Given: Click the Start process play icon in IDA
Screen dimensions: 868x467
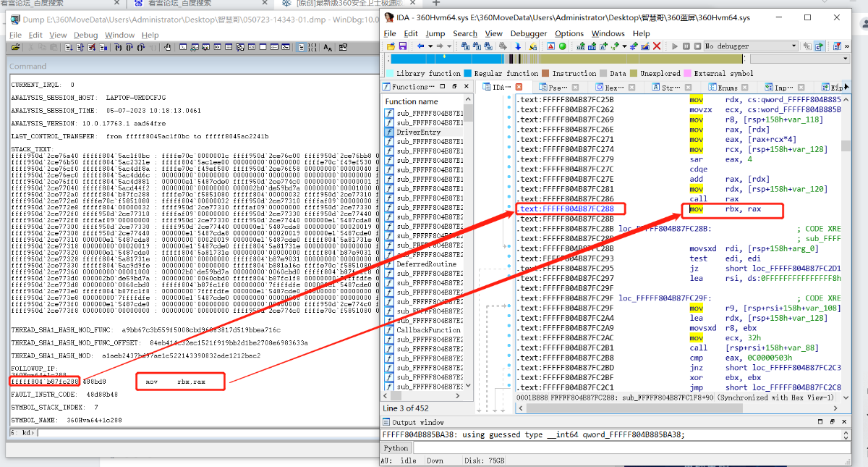Looking at the screenshot, I should coord(675,46).
